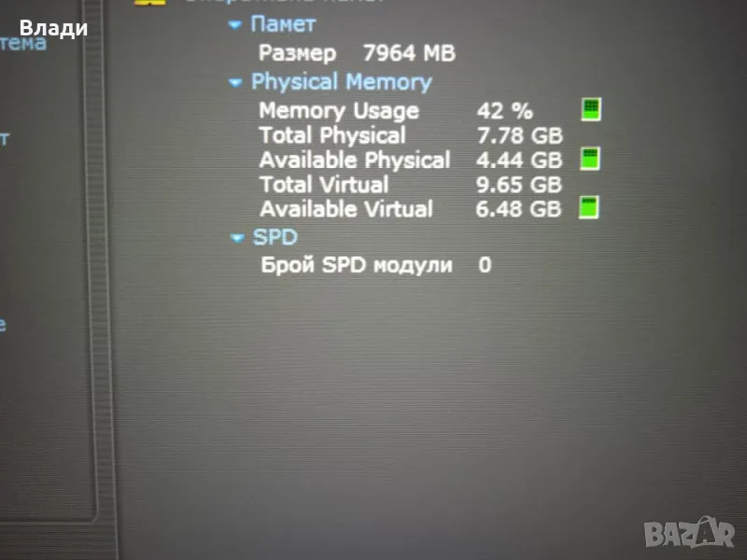Viewport: 747px width, 560px height.
Task: Select the Памет heading text
Action: click(284, 24)
